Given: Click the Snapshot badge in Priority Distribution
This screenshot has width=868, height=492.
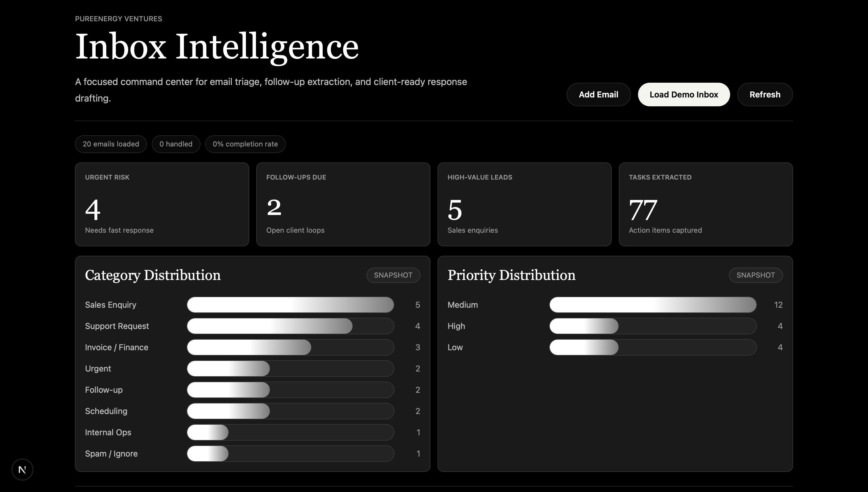Looking at the screenshot, I should 756,275.
